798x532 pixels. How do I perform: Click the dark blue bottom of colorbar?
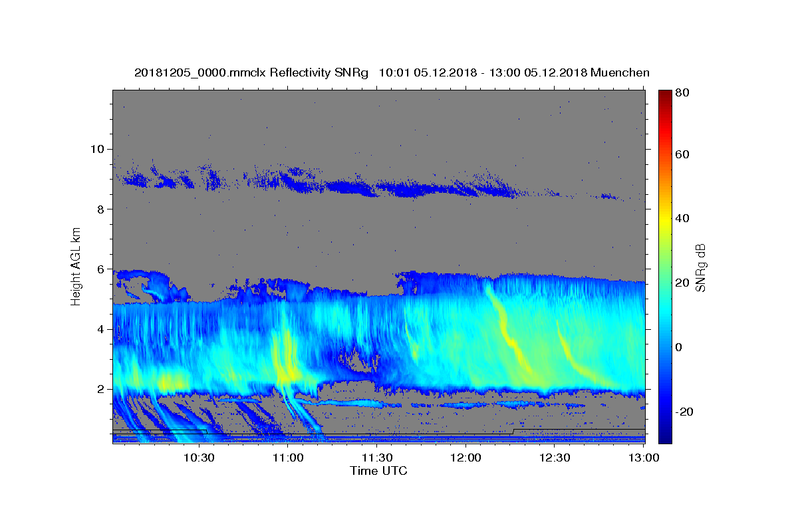(665, 438)
